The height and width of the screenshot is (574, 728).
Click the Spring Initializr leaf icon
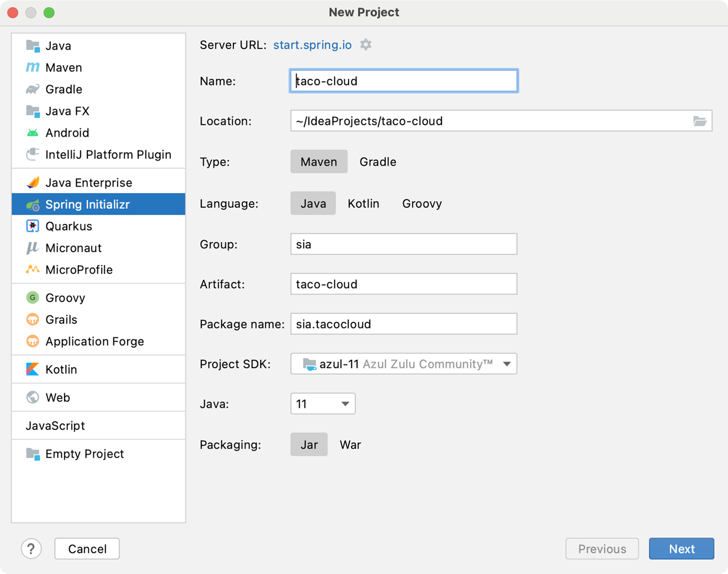[33, 205]
